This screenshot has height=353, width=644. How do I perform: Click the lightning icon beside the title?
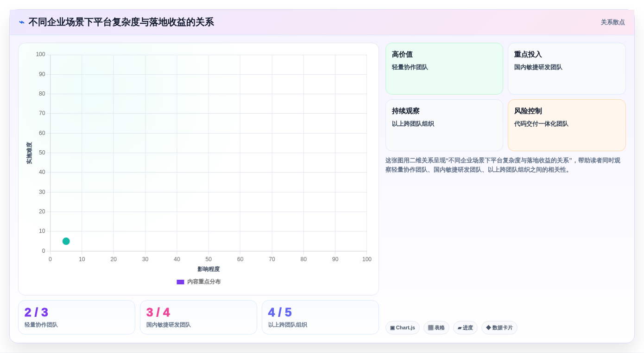pos(22,22)
